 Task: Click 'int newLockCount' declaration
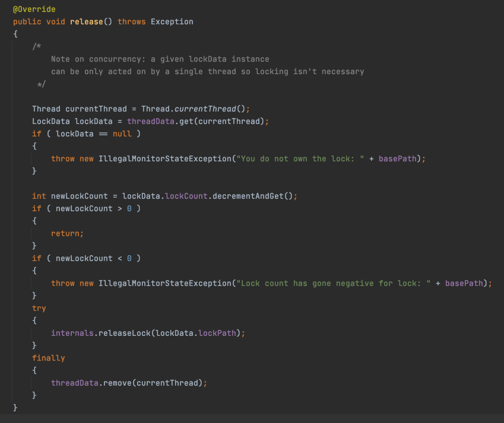[x=70, y=196]
